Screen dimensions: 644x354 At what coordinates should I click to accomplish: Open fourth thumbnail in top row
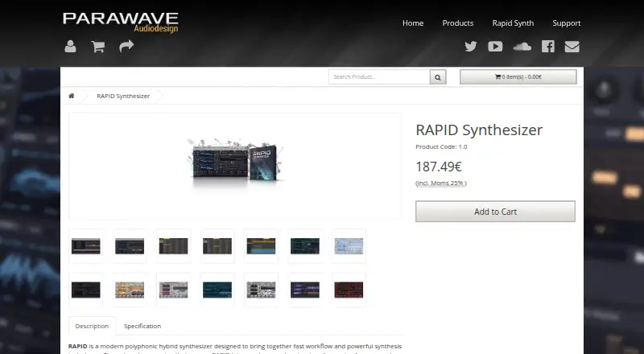(x=217, y=246)
